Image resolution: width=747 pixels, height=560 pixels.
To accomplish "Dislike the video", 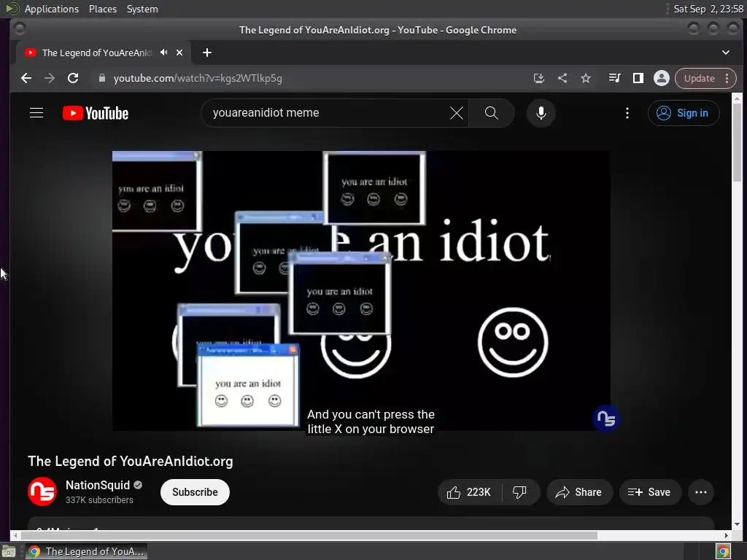I will point(519,492).
